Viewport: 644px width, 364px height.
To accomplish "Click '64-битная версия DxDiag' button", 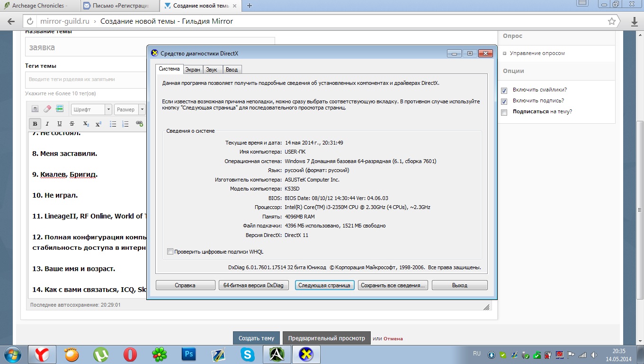I will tap(253, 285).
